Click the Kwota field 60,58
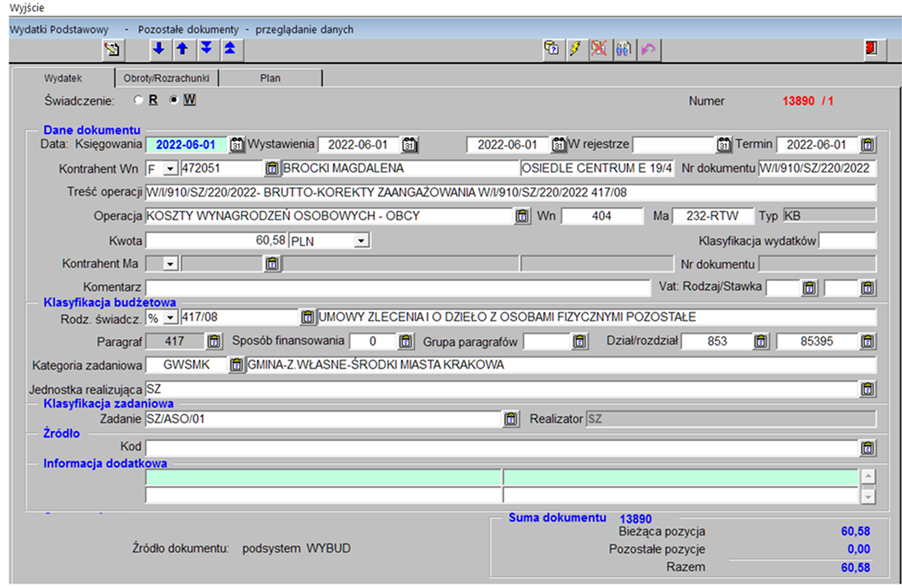The image size is (902, 588). click(216, 240)
